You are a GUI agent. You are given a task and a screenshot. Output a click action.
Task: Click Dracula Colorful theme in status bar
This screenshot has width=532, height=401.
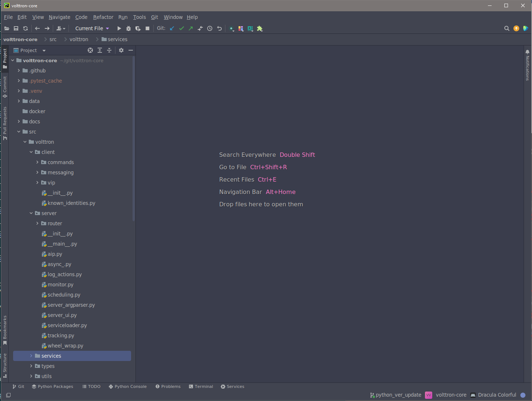coord(493,395)
